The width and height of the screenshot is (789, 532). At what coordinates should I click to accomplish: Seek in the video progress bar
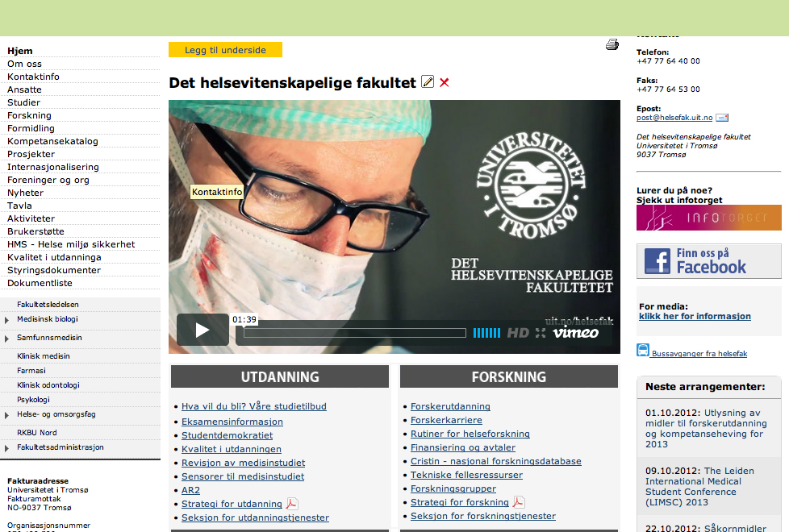pos(355,333)
